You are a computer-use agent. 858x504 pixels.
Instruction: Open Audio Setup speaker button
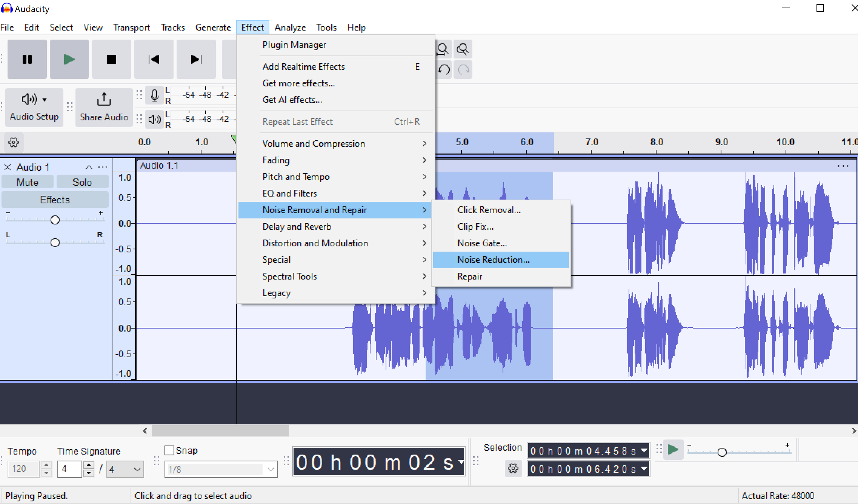[34, 108]
